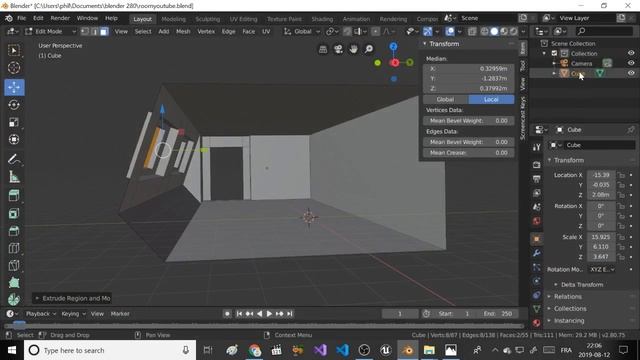This screenshot has width=640, height=360.
Task: Hide Cube in outliner
Action: pyautogui.click(x=631, y=73)
